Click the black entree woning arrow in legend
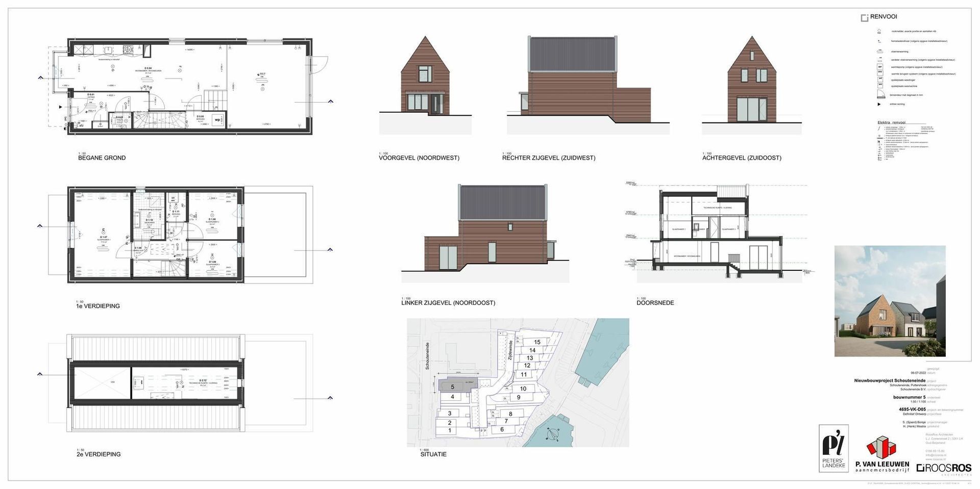This screenshot has height=489, width=980. coord(879,104)
